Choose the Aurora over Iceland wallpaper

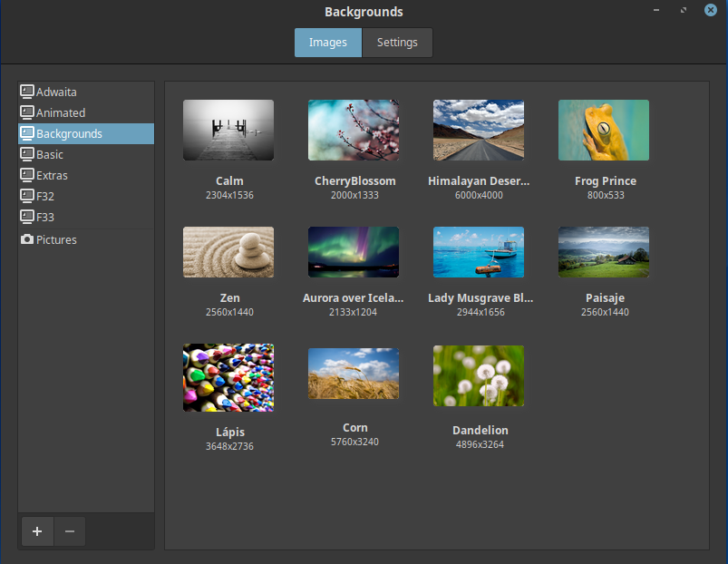coord(354,252)
